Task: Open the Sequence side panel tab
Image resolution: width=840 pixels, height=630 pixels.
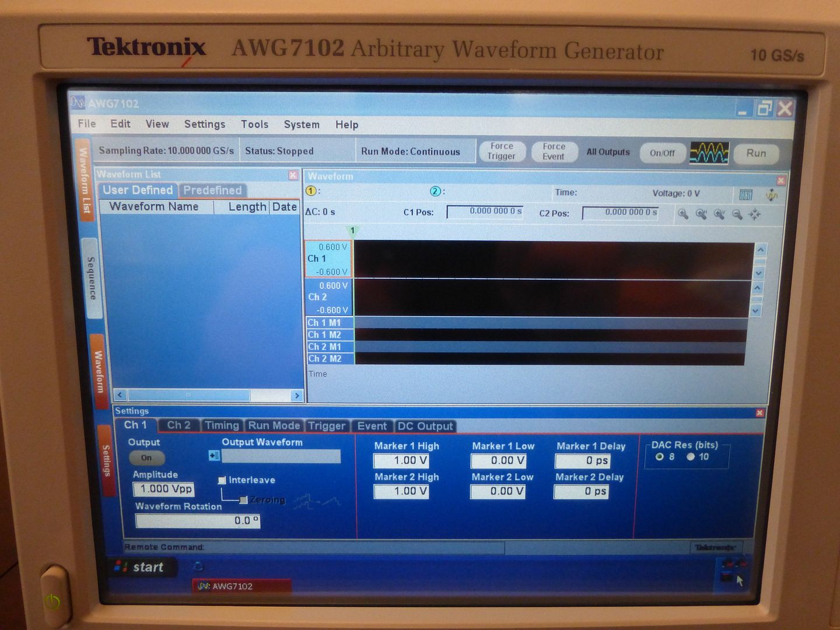Action: pos(91,278)
